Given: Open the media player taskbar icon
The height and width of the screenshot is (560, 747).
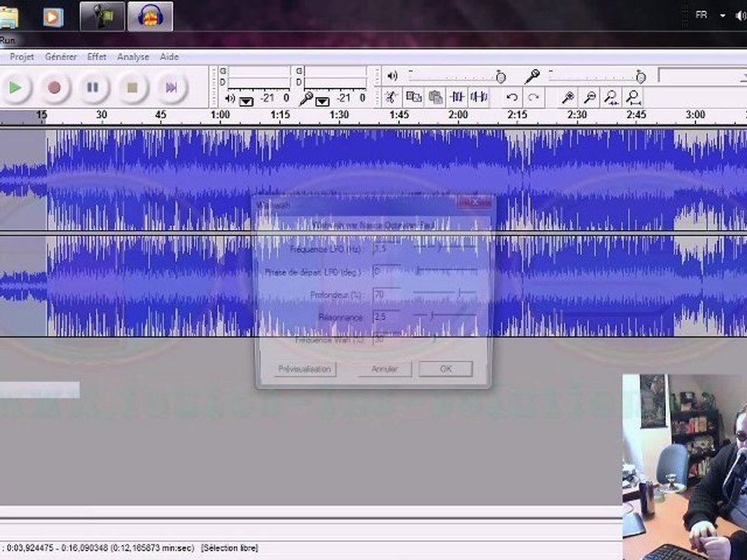Looking at the screenshot, I should [x=53, y=17].
